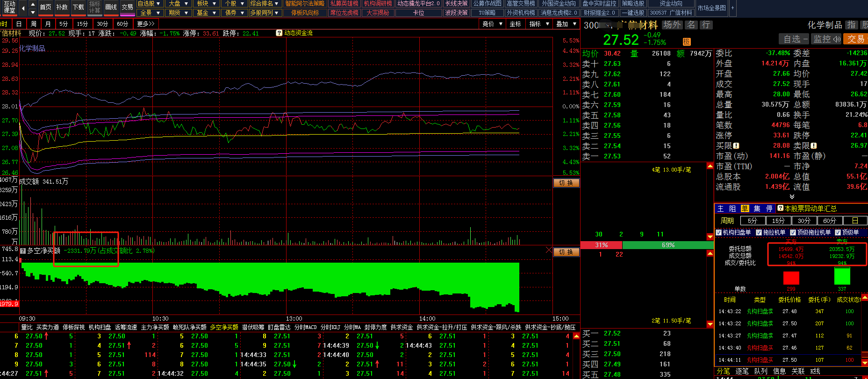Click the orange 交易 trade button

coord(856,39)
